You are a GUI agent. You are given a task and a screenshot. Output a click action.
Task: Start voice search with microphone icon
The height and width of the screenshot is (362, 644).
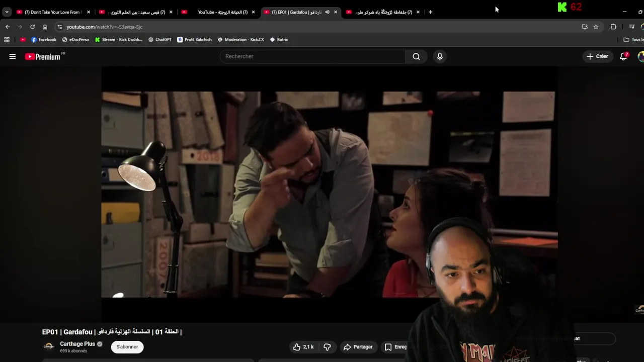coord(440,56)
